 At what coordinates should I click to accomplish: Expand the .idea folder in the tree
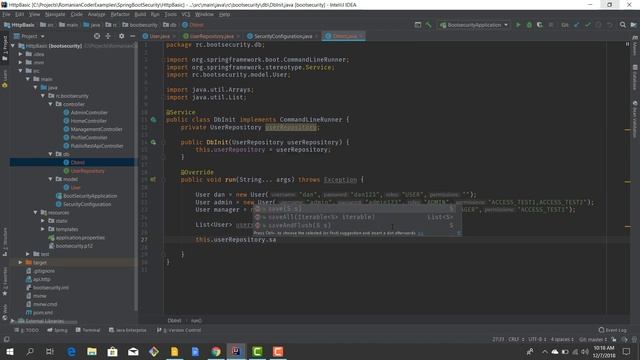(x=20, y=54)
